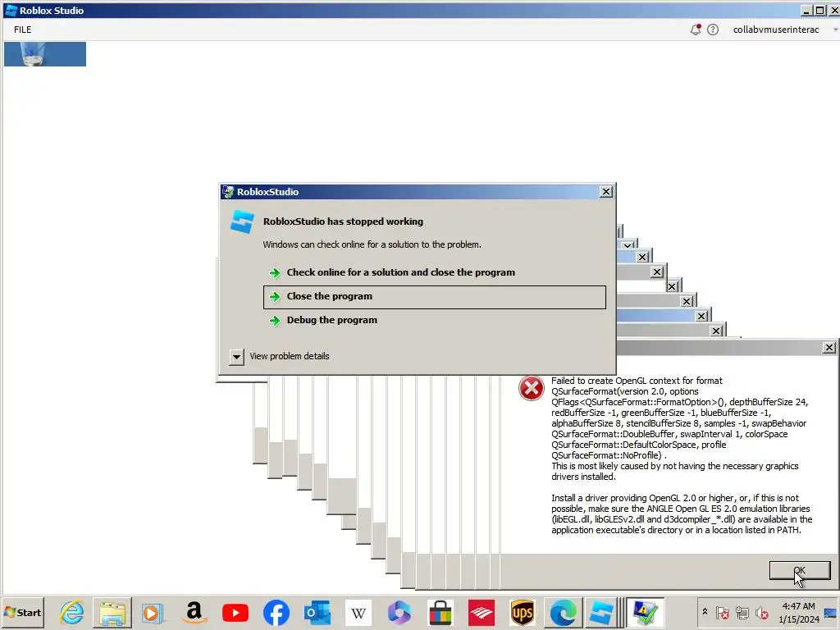Click the red error icon in OpenGL dialog
This screenshot has height=630, width=840.
point(532,388)
